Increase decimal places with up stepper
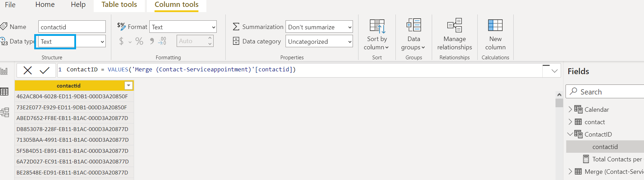644x180 pixels. click(210, 38)
